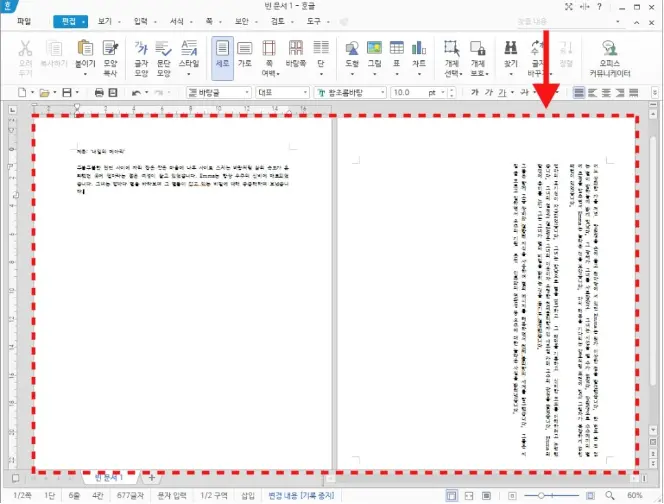Click the 오피스 커뮤니케이터 button
Viewport: 664px width, 504px height.
(611, 53)
